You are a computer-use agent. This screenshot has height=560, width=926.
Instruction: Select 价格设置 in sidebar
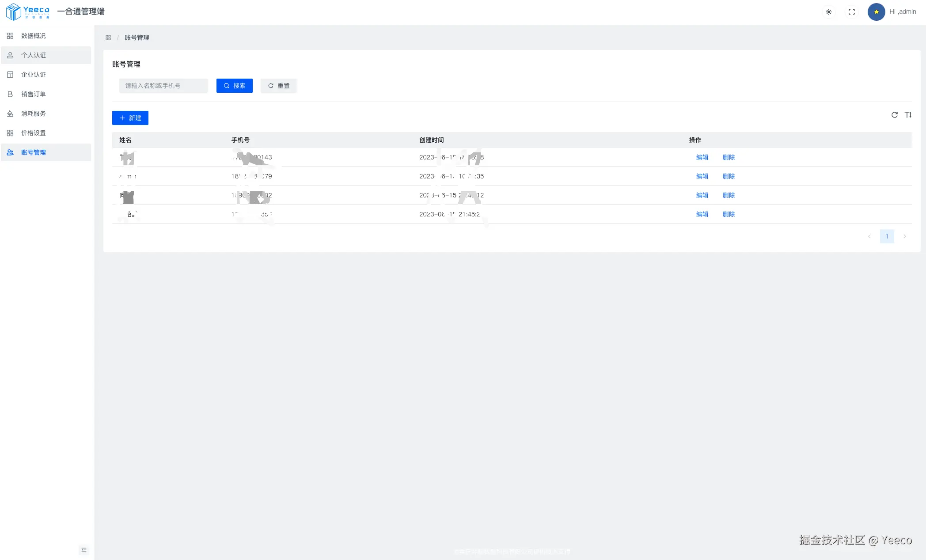34,133
